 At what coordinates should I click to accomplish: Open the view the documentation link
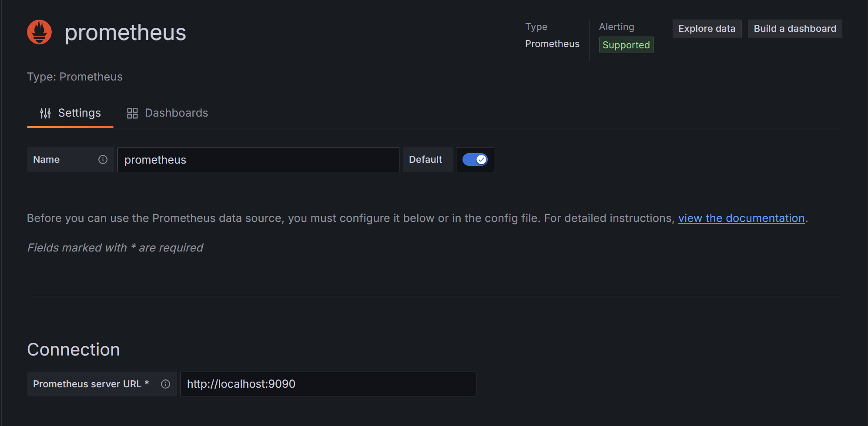(x=741, y=218)
